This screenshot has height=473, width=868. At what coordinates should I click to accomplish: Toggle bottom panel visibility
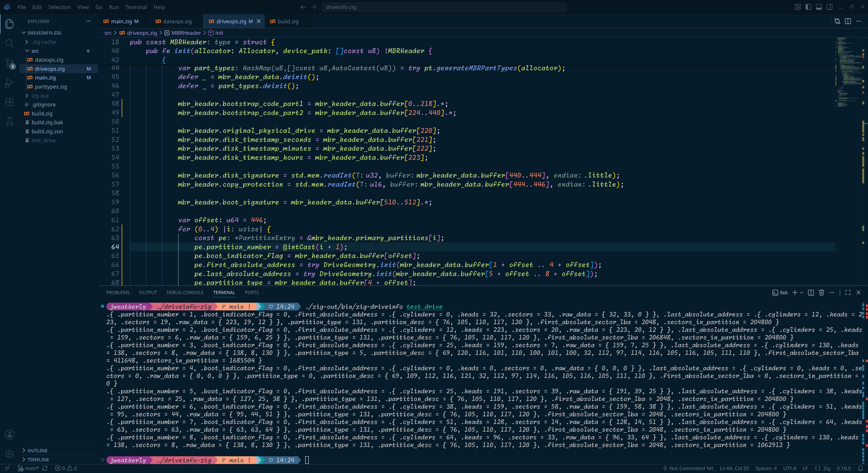[x=819, y=7]
